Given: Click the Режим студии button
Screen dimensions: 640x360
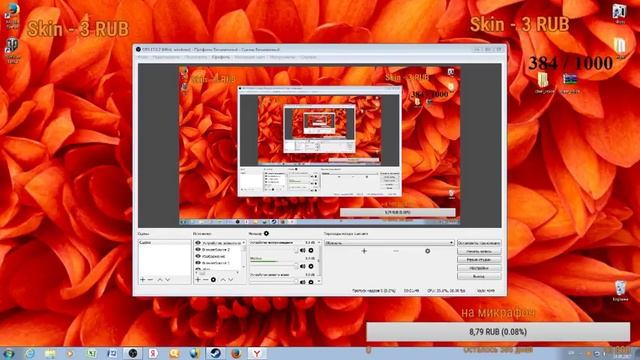Looking at the screenshot, I should (x=479, y=260).
